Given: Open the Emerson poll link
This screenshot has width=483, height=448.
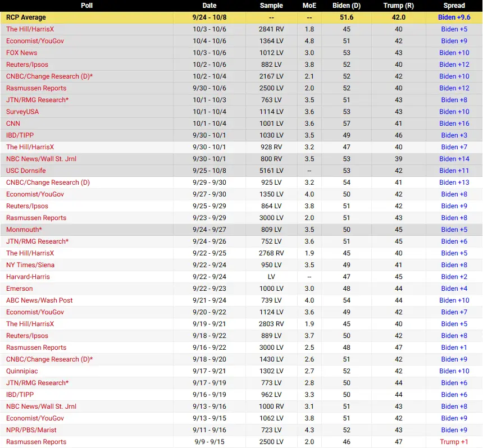Looking at the screenshot, I should 20,289.
